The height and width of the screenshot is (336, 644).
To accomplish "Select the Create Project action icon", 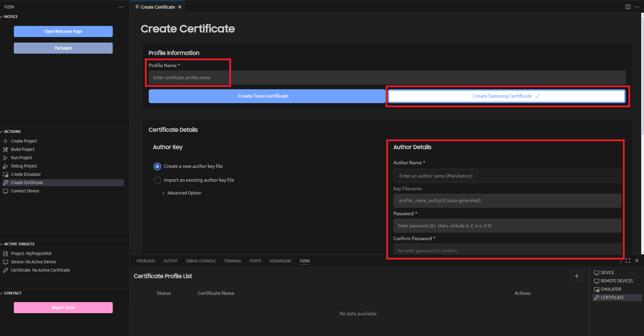I will pyautogui.click(x=6, y=141).
